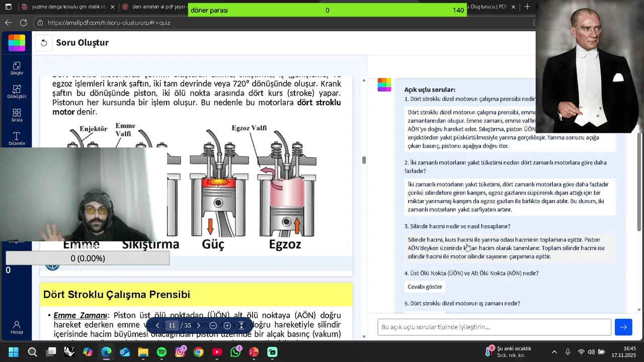This screenshot has width=644, height=362.
Task: Go back in the browser
Action: tap(8, 23)
